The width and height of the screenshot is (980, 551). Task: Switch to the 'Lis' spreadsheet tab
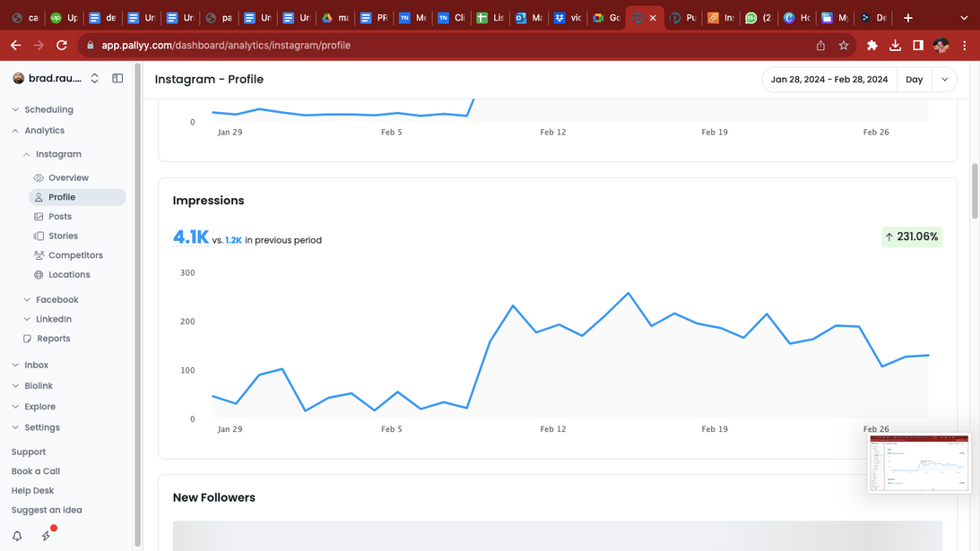(490, 18)
